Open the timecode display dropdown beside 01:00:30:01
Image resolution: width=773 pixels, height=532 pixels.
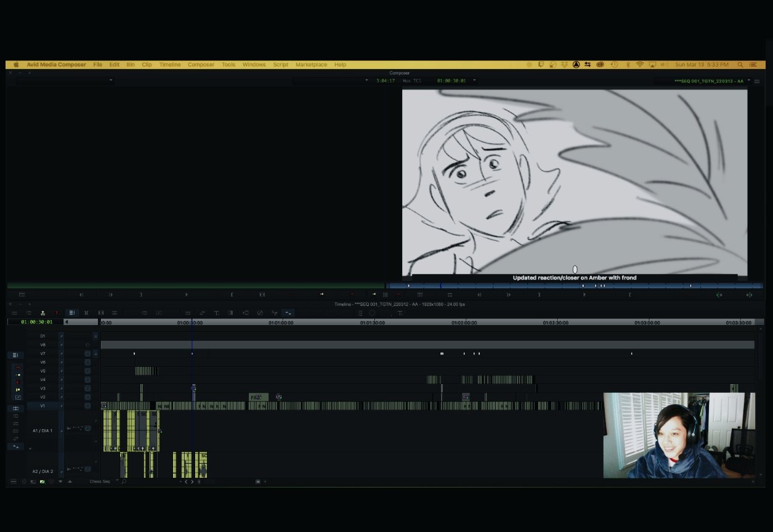[474, 80]
